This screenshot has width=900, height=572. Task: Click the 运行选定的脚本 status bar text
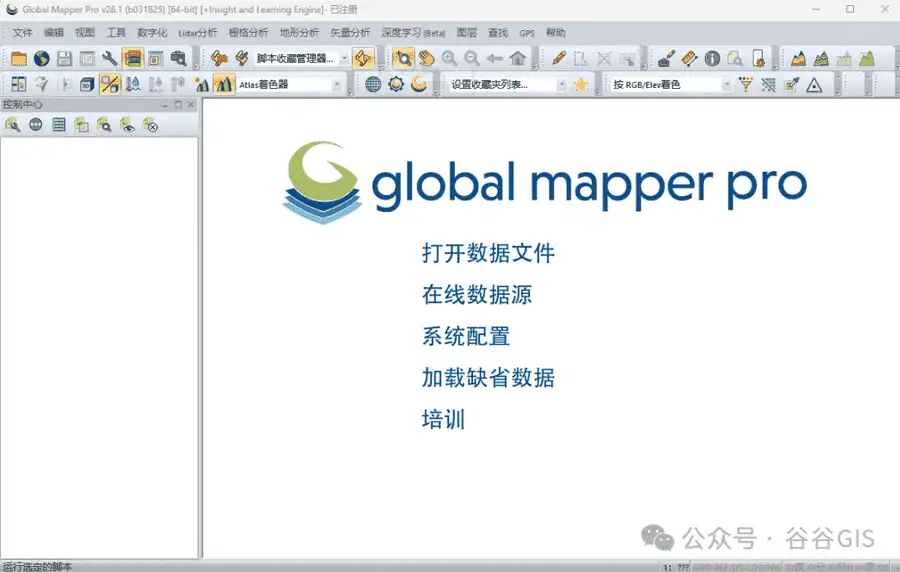pos(37,566)
